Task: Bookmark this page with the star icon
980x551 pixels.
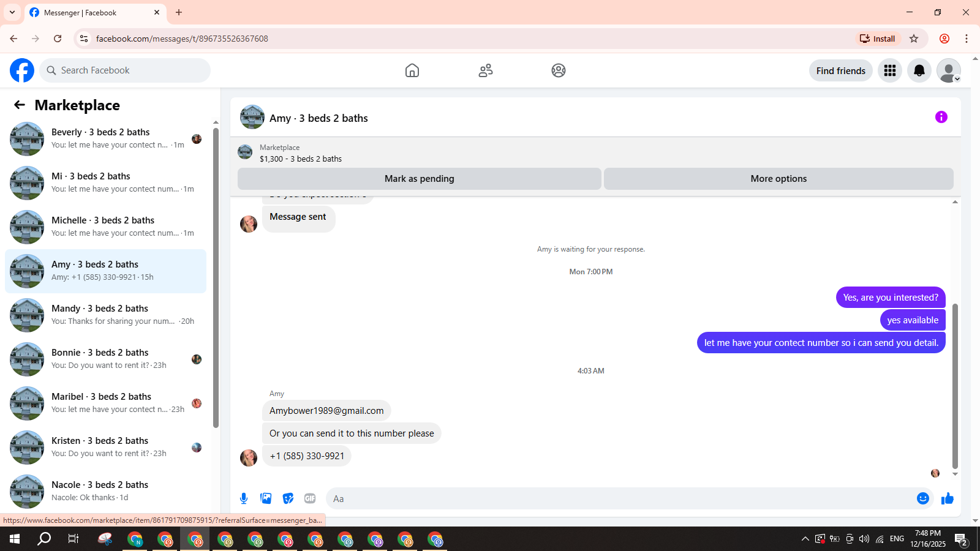Action: 914,39
